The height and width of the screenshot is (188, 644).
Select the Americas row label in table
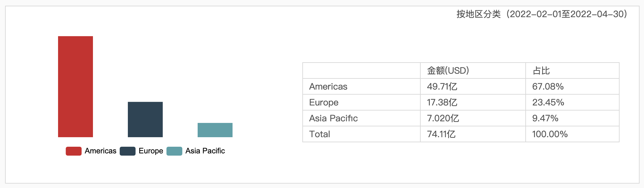coord(328,86)
